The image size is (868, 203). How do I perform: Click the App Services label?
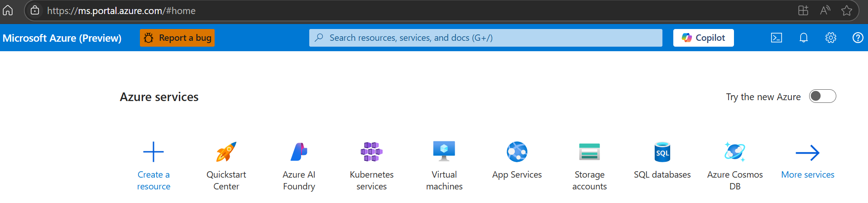[517, 174]
